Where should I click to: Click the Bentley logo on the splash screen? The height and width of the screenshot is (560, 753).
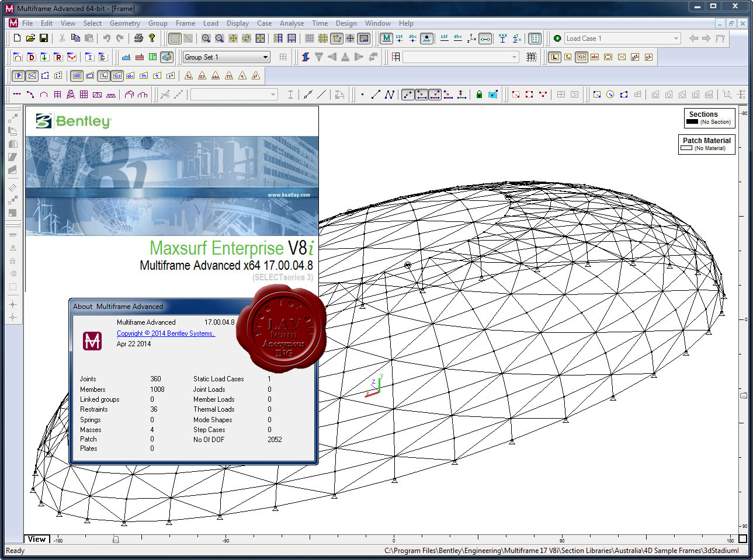pos(73,121)
